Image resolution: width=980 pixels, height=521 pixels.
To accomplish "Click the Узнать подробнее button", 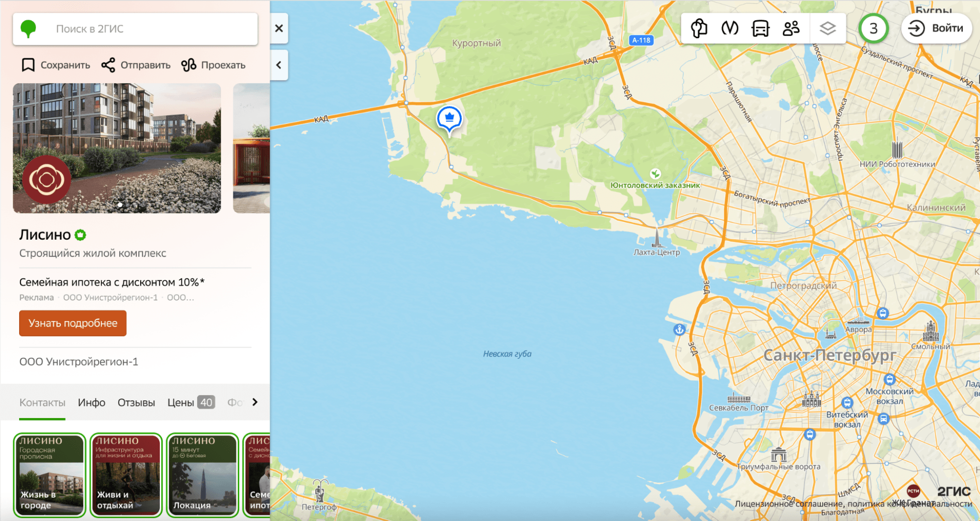I will pyautogui.click(x=73, y=323).
